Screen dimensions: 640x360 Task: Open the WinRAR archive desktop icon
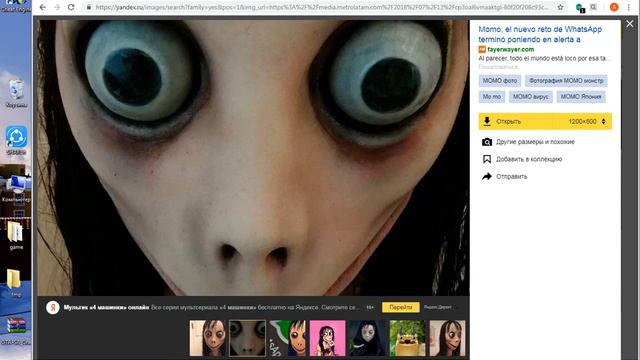coord(16,331)
